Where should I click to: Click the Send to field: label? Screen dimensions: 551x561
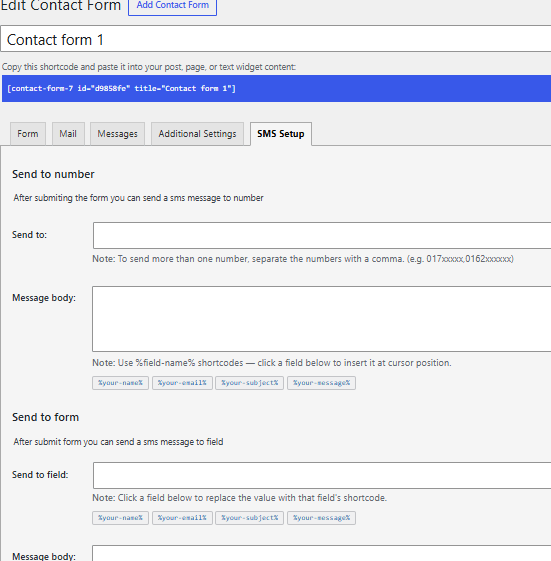40,475
